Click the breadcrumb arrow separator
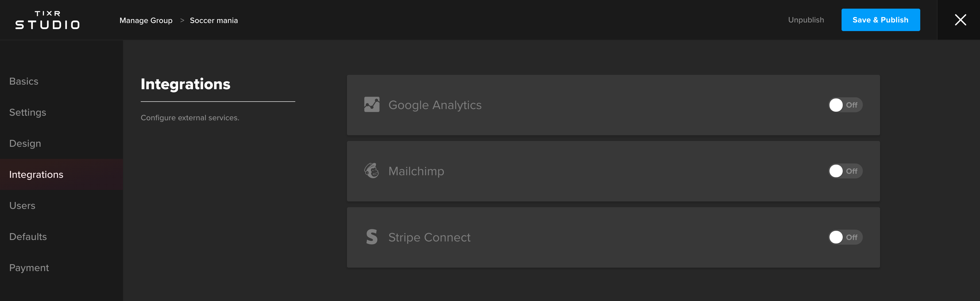 pyautogui.click(x=182, y=20)
